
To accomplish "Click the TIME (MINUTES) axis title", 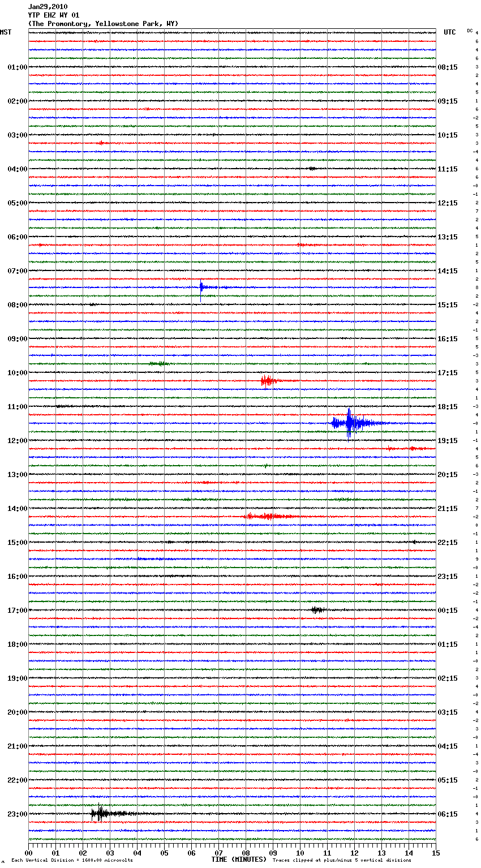I will [x=239, y=860].
